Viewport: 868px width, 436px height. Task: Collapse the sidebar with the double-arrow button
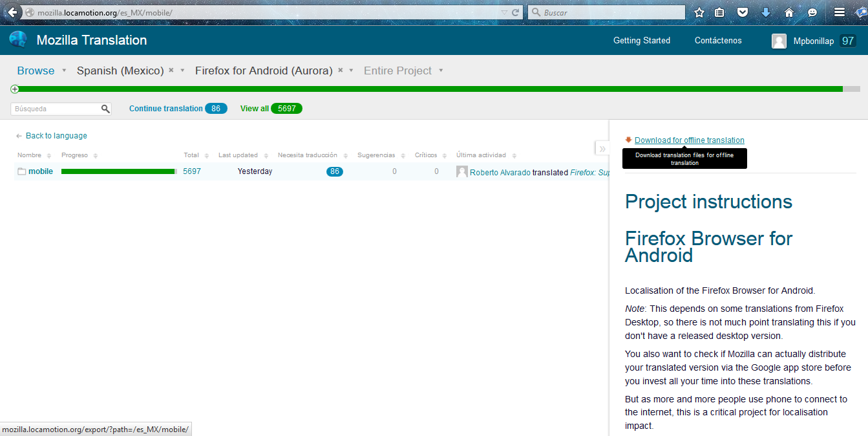[x=602, y=149]
